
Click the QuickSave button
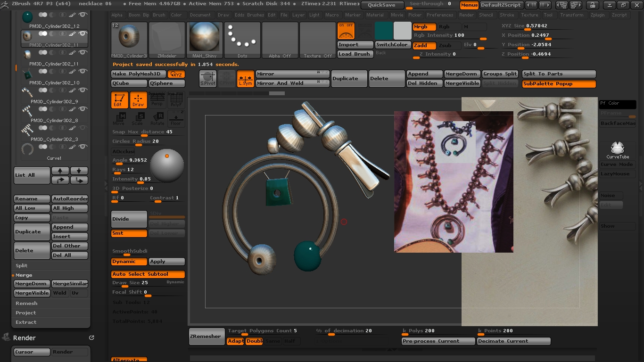pos(382,5)
